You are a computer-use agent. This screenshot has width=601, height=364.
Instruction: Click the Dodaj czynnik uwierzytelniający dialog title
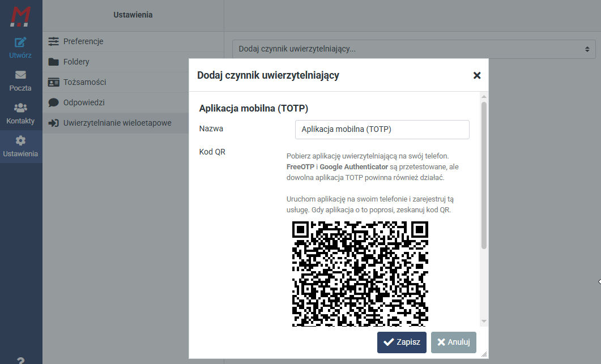coord(268,75)
